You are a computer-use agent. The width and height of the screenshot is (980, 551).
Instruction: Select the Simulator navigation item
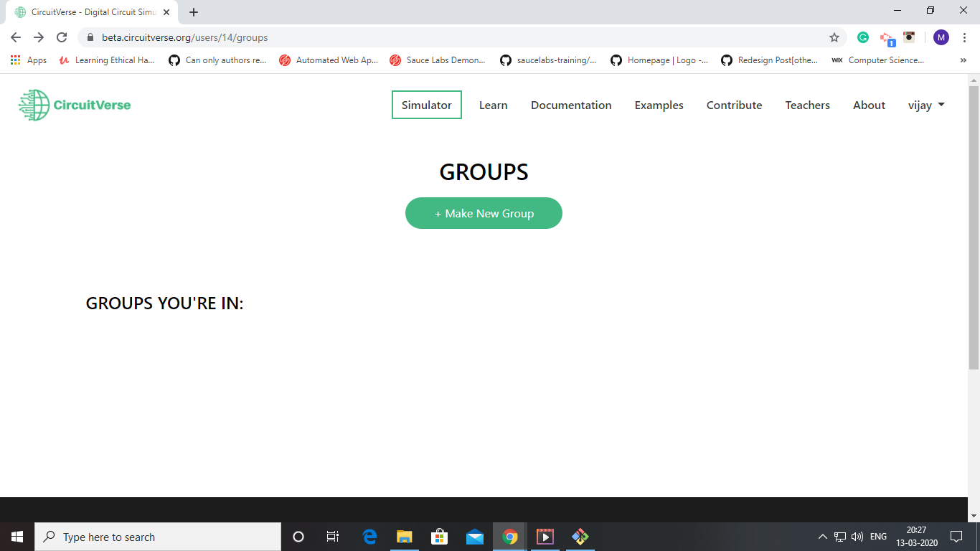pos(426,105)
